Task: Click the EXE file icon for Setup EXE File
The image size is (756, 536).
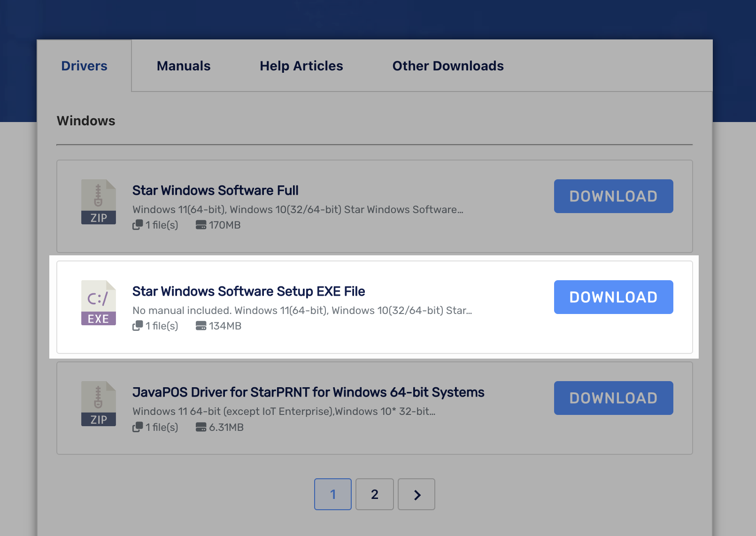Action: pyautogui.click(x=98, y=303)
